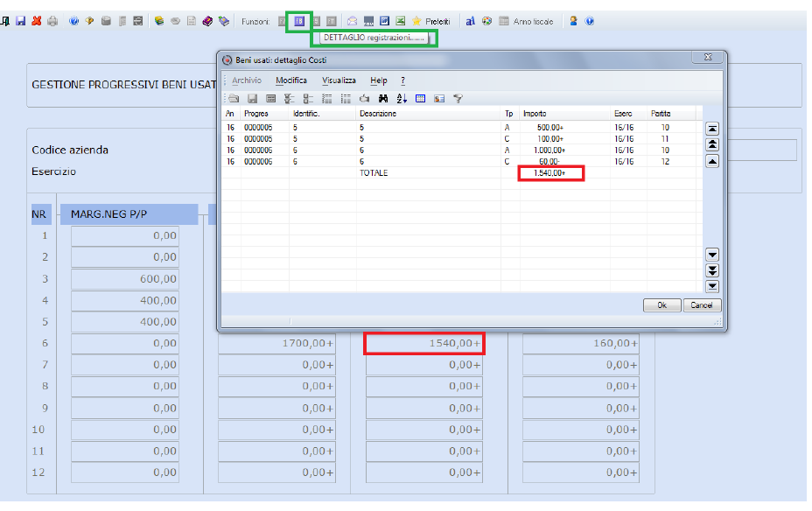
Task: Close the Beni usati dettaglio Costi dialog
Action: click(x=708, y=57)
